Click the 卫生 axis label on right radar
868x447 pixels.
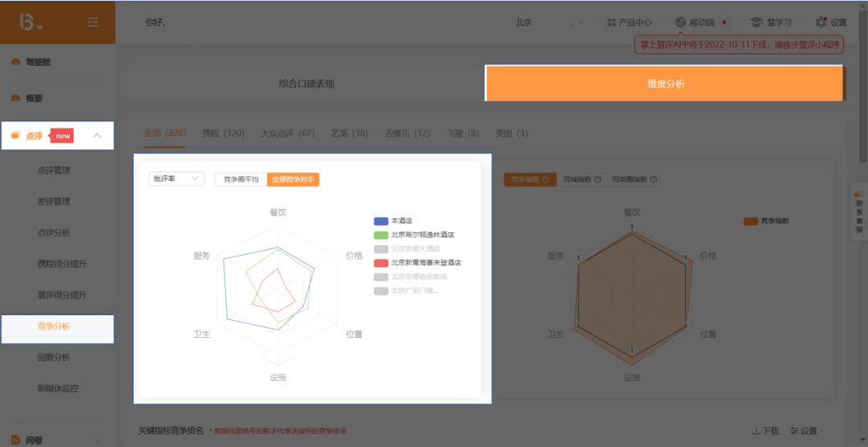(556, 334)
